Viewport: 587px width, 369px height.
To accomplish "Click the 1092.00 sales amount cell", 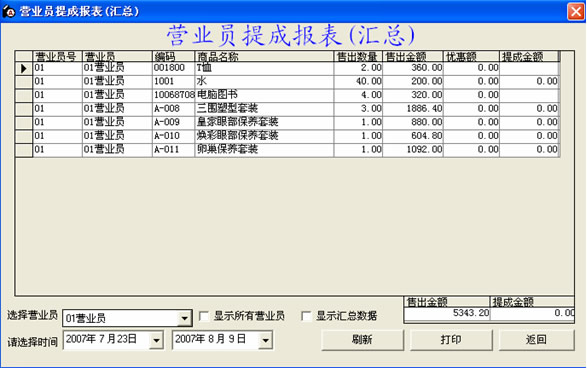I will [x=413, y=150].
